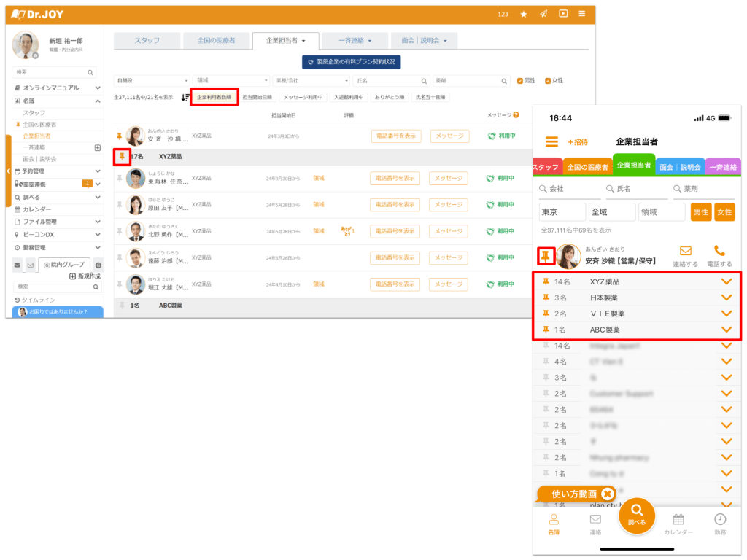
Task: Expand the 日本製薬 row on mobile
Action: [726, 297]
